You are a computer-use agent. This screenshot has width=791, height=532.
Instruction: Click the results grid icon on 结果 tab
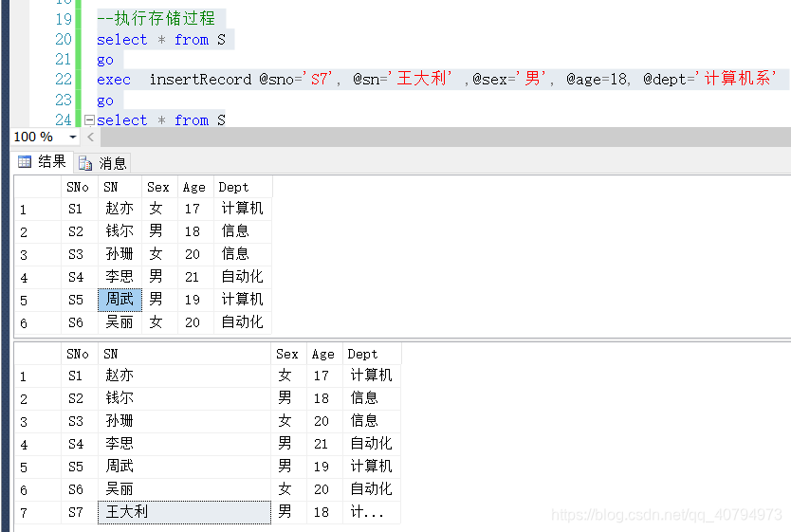point(25,162)
